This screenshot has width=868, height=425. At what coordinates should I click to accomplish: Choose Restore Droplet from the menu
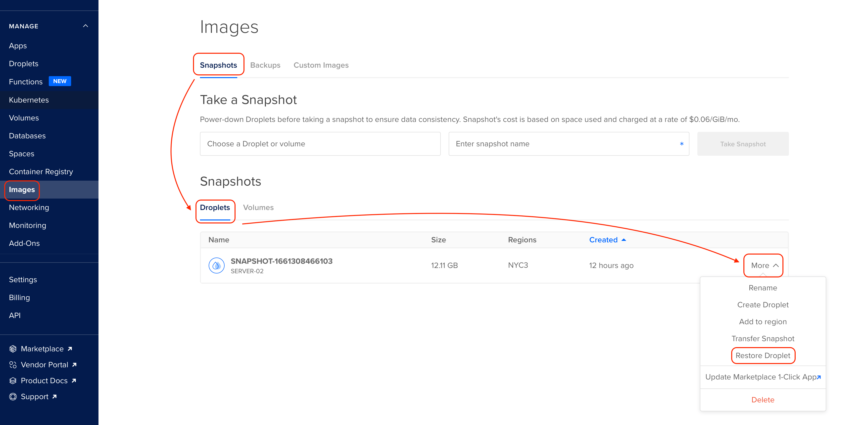tap(763, 356)
